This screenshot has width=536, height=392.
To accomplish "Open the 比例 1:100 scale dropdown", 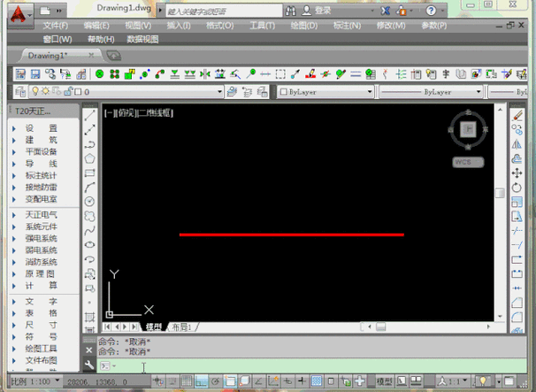I will (35, 381).
